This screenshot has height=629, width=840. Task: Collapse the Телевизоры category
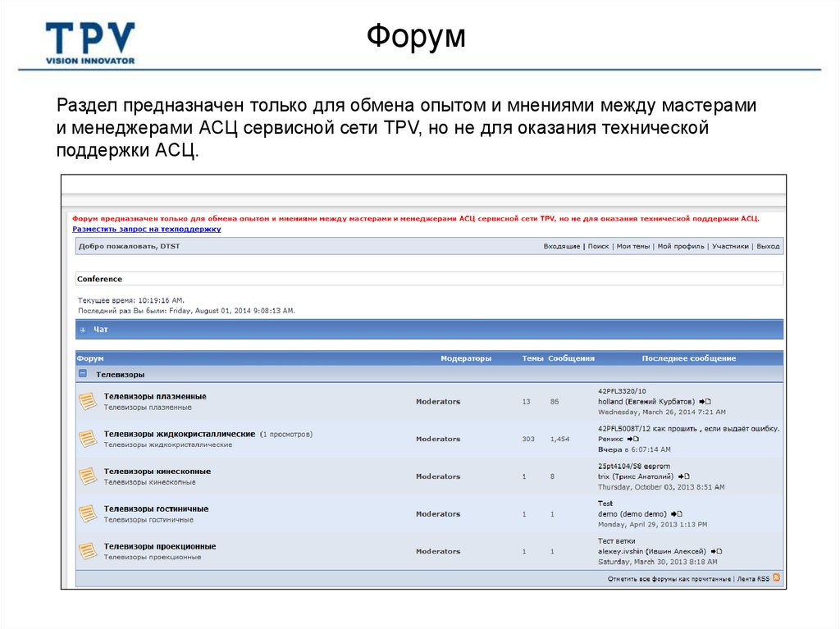(x=83, y=371)
